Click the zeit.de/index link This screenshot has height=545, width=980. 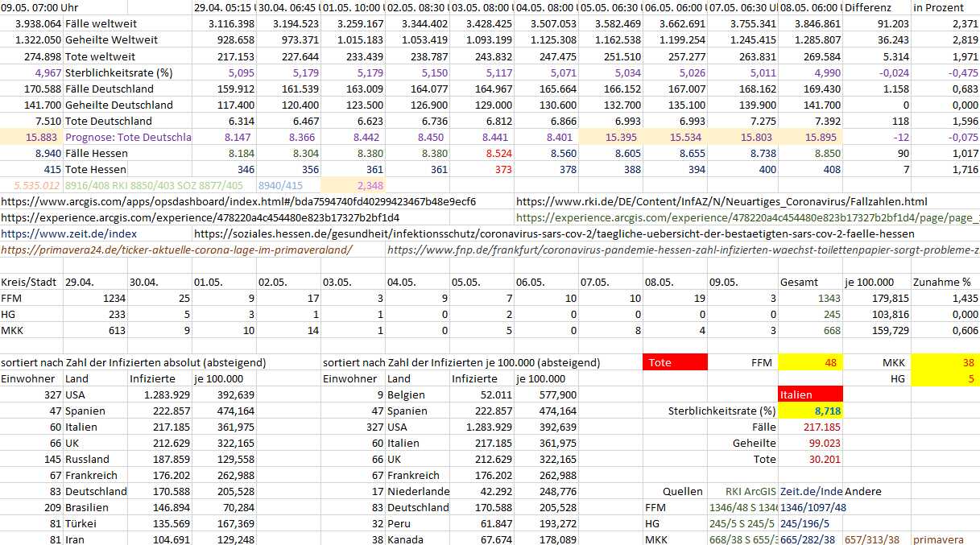pos(68,233)
